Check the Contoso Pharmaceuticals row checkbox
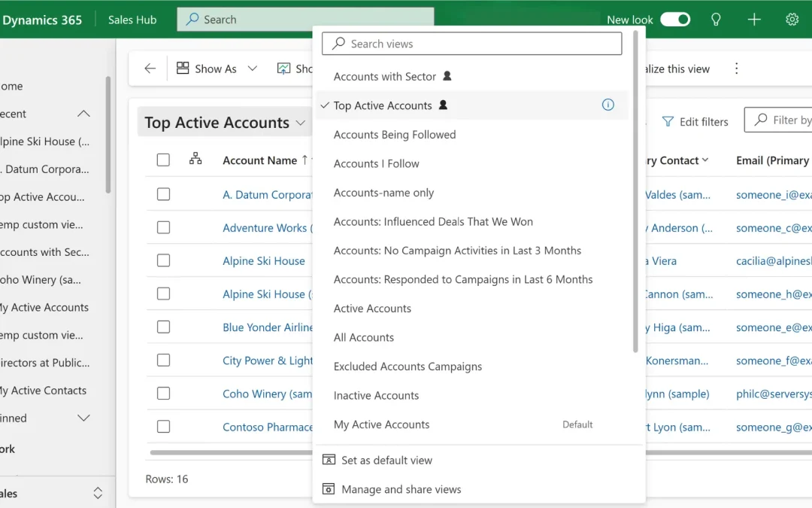The height and width of the screenshot is (508, 812). [163, 426]
